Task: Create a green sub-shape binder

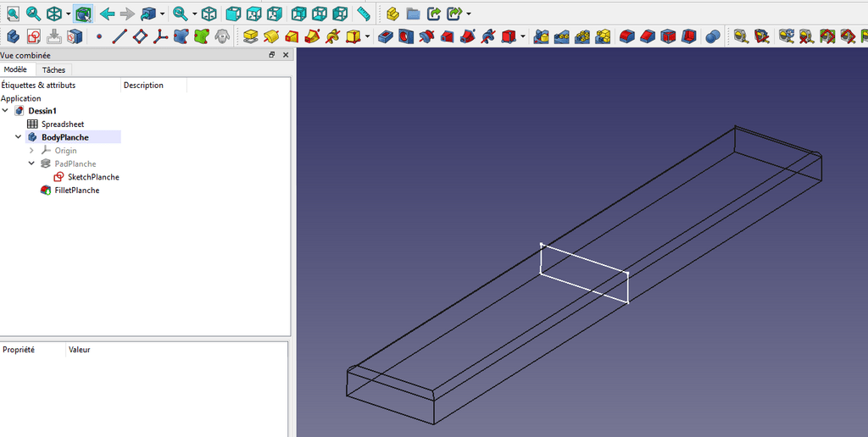Action: click(202, 36)
